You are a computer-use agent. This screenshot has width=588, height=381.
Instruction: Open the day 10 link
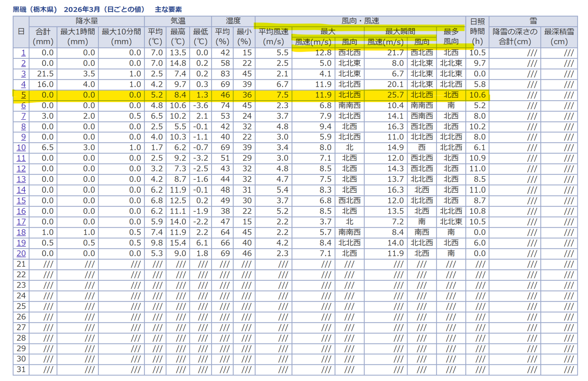click(21, 148)
